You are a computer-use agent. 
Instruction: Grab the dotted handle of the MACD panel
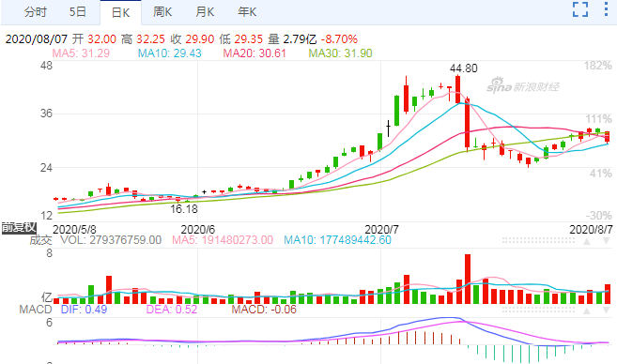click(538, 311)
